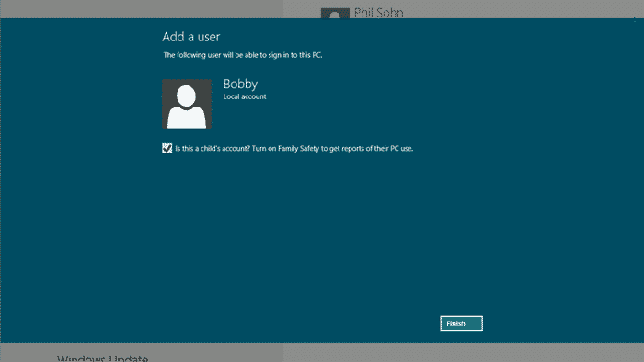Click the "reports of their PC use" text
644x362 pixels.
click(378, 149)
